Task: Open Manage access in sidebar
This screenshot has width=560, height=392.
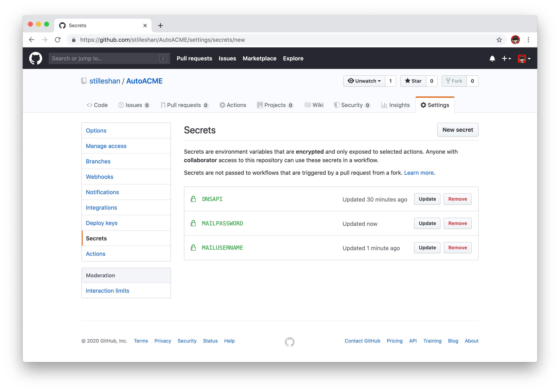Action: [x=126, y=146]
